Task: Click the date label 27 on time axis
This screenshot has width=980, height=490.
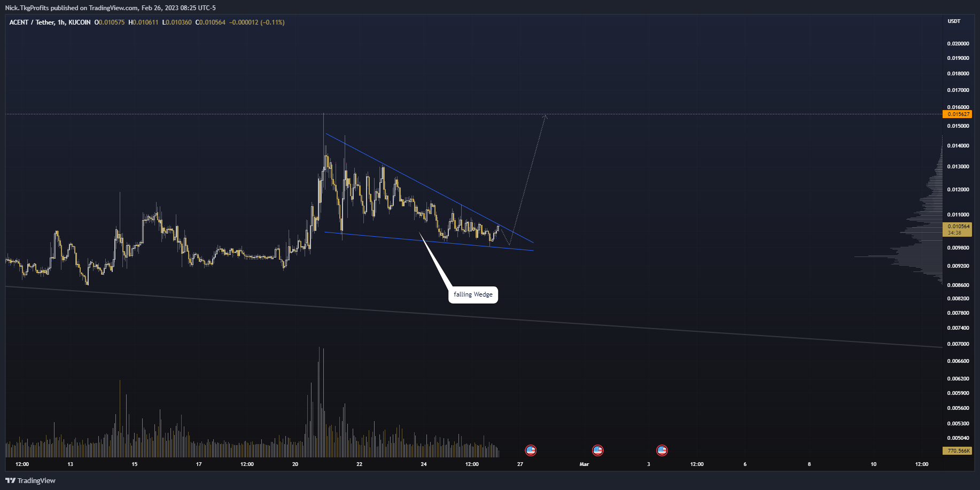Action: (520, 464)
